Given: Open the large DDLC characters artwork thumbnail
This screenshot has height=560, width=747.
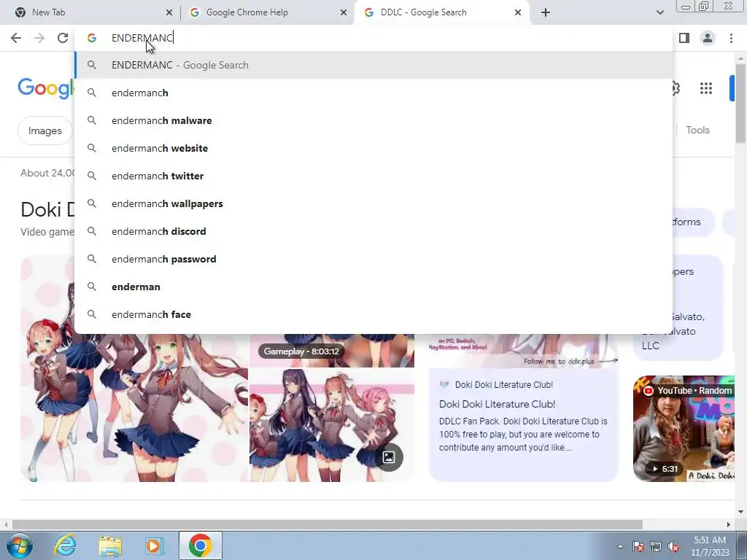Looking at the screenshot, I should tap(134, 408).
